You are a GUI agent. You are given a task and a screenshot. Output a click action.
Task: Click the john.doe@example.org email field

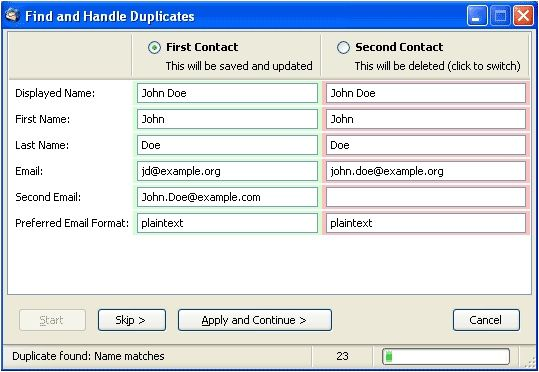pos(426,171)
